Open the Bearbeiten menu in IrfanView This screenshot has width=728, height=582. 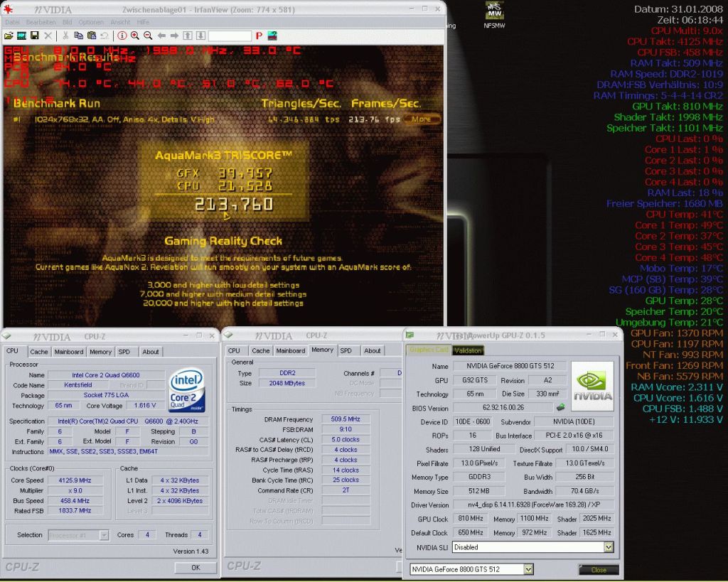41,22
